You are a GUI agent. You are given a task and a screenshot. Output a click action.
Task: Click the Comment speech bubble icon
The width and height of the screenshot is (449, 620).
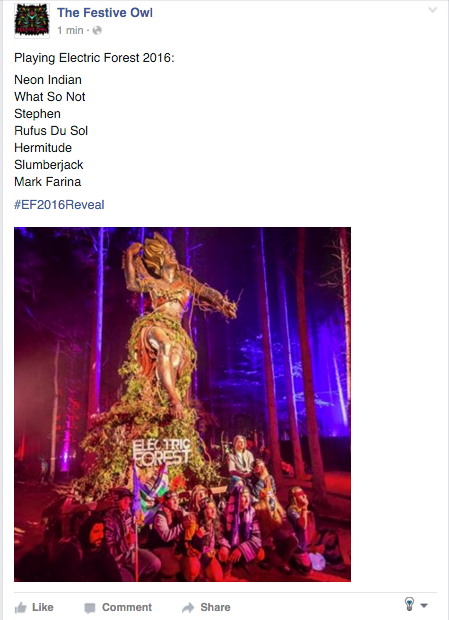click(90, 608)
